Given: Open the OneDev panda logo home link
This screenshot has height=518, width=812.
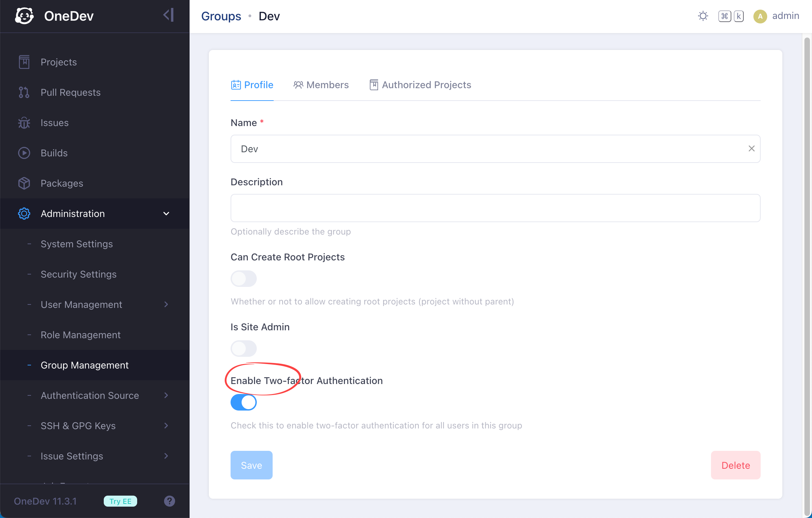Looking at the screenshot, I should tap(24, 15).
